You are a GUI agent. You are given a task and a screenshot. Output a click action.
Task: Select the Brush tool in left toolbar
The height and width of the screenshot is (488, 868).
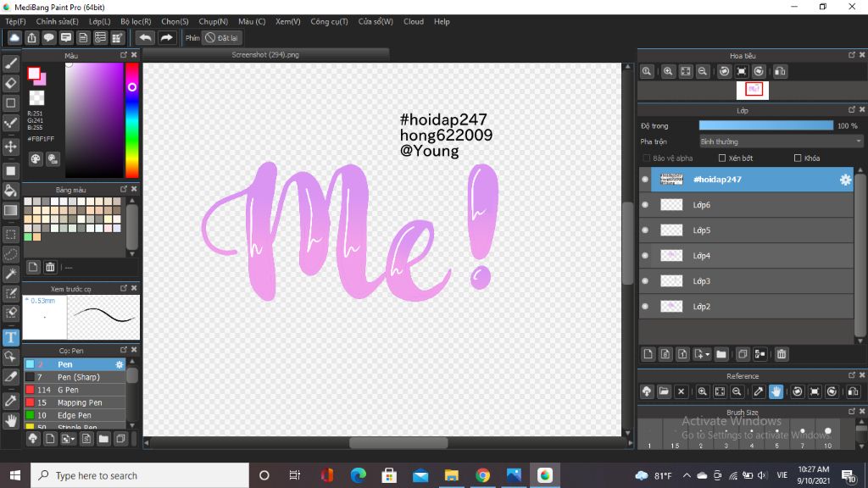[x=10, y=64]
